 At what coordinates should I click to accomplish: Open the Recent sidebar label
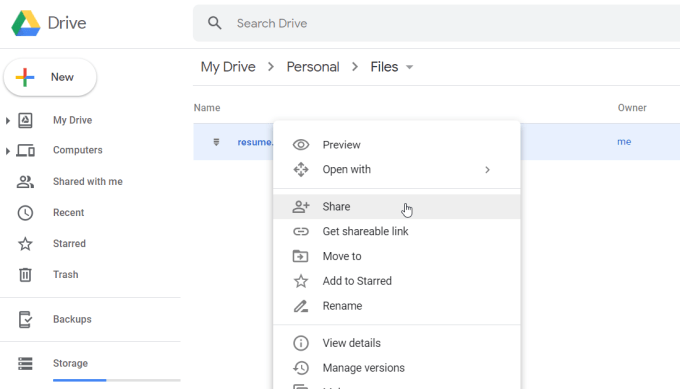pyautogui.click(x=69, y=212)
